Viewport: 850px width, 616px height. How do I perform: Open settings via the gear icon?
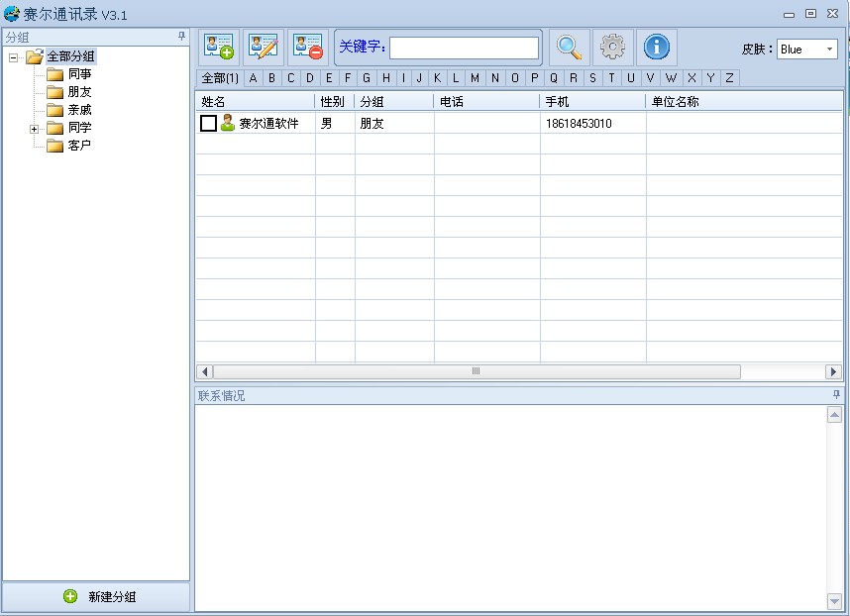pyautogui.click(x=612, y=48)
